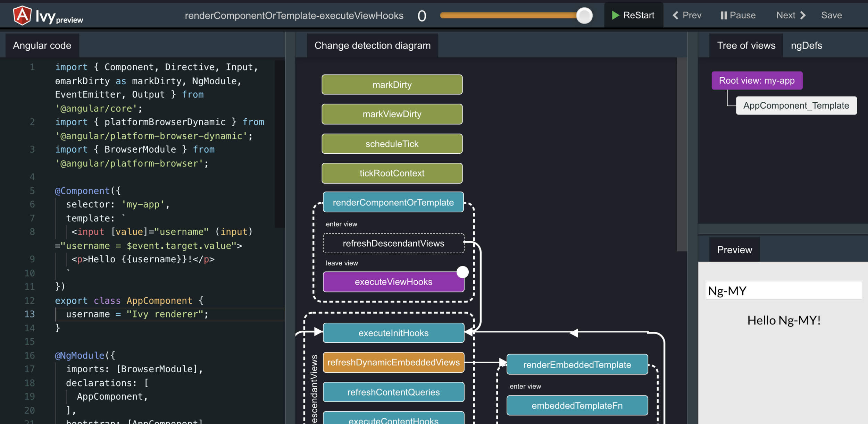The width and height of the screenshot is (868, 424).
Task: Click the refreshDynamicEmbeddedViews orange block
Action: [x=393, y=363]
